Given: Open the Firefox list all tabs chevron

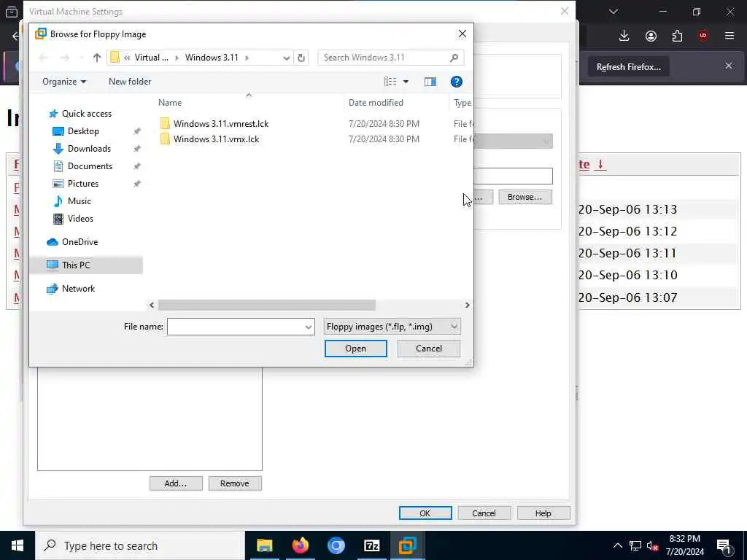Looking at the screenshot, I should [x=614, y=12].
